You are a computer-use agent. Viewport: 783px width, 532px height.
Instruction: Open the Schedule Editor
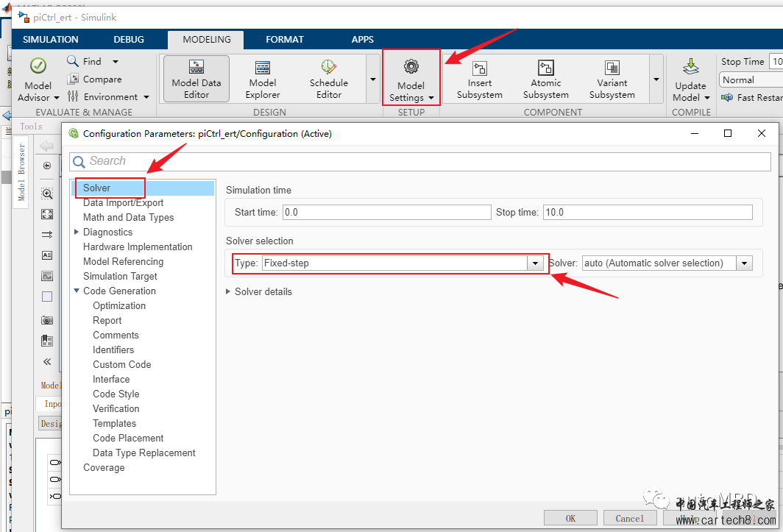[x=328, y=79]
